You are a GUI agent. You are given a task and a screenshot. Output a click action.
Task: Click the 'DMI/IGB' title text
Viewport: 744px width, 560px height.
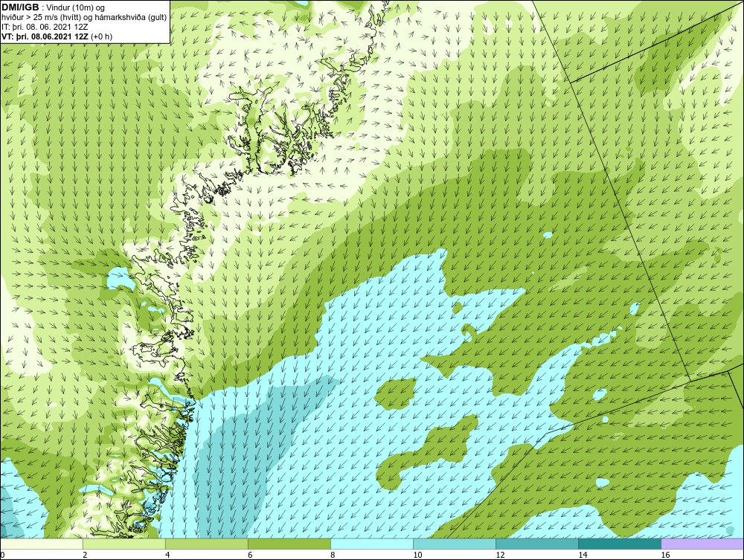20,7
